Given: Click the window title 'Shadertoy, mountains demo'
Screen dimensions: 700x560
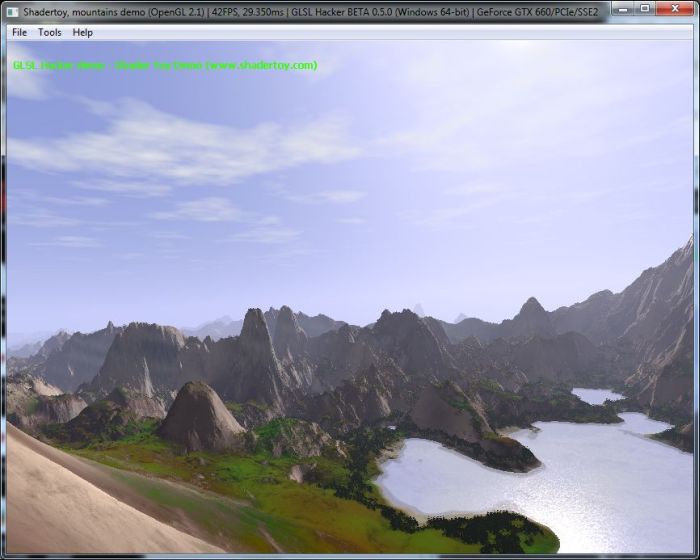Looking at the screenshot, I should click(84, 12).
